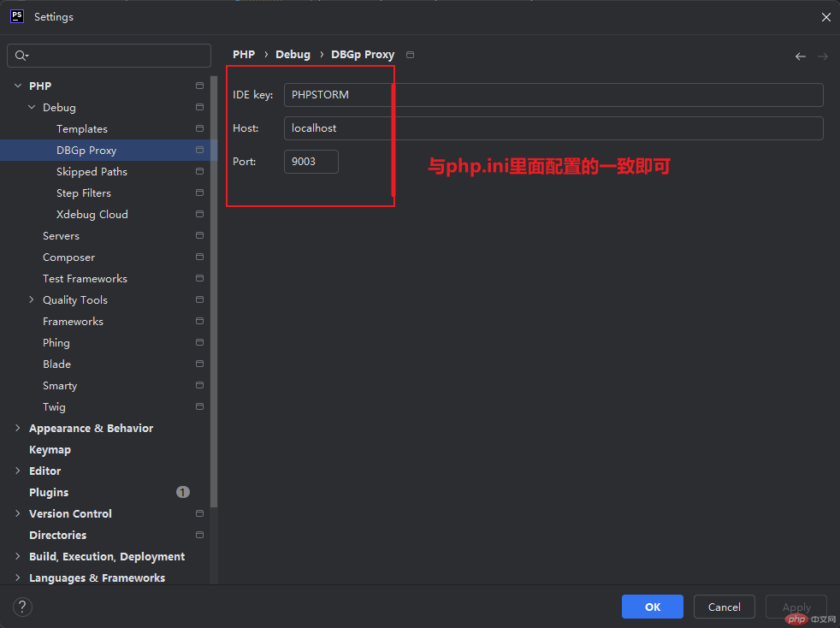Click the Apply button
Viewport: 840px width, 628px height.
click(796, 607)
